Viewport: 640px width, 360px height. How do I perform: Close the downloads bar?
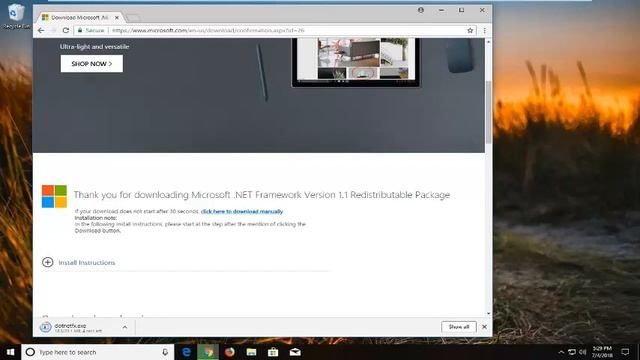click(484, 327)
